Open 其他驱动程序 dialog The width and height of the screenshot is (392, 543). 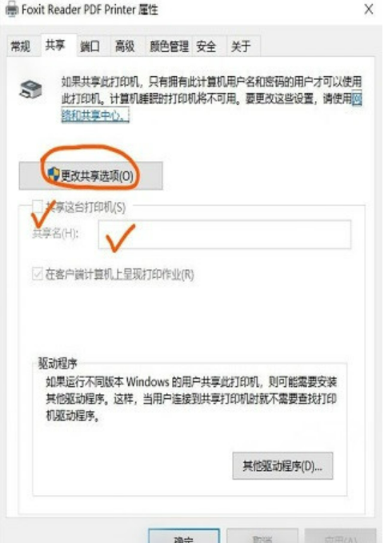(282, 466)
